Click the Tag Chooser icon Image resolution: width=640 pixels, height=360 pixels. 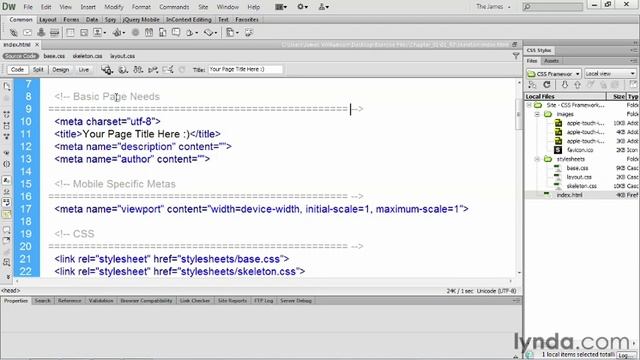click(x=249, y=33)
